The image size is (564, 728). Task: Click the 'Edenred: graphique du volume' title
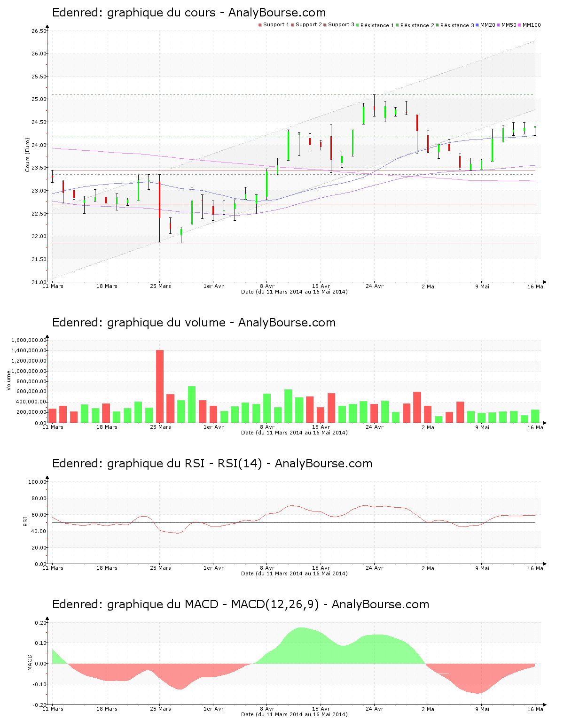click(x=194, y=323)
